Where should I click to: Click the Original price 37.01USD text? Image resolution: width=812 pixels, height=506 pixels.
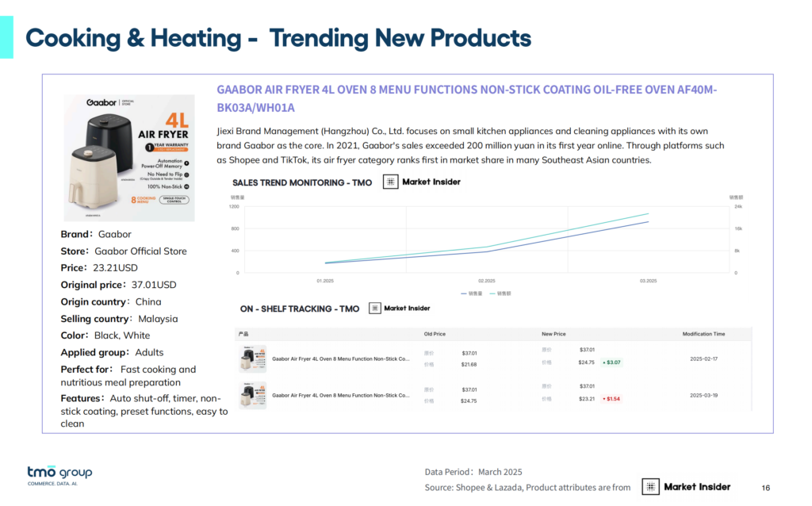point(119,285)
